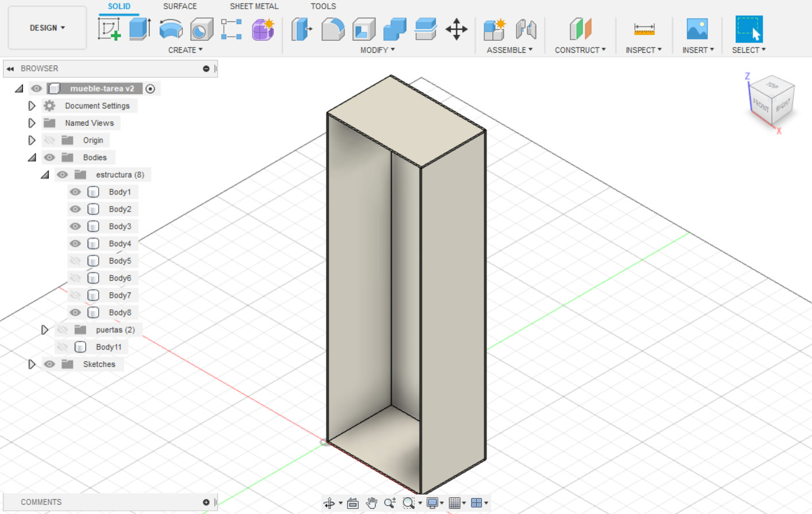Switch to the SOLID tab
The height and width of the screenshot is (514, 812).
119,6
